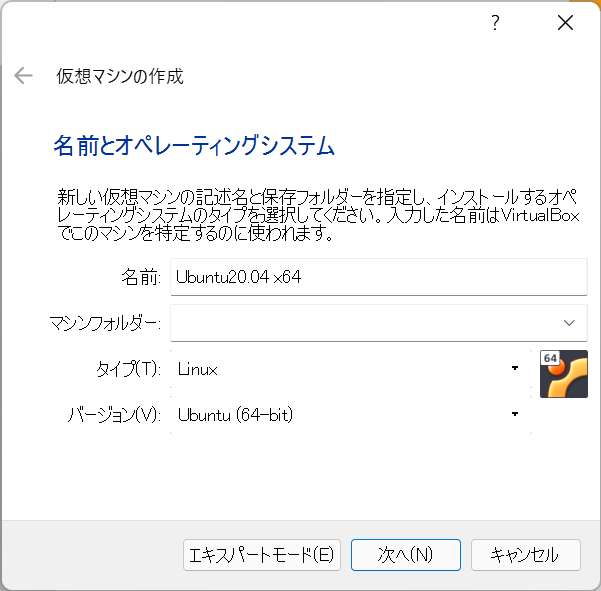Click the 名前とオペレーティングシステム heading
Screen dimensions: 601x591
click(x=194, y=145)
